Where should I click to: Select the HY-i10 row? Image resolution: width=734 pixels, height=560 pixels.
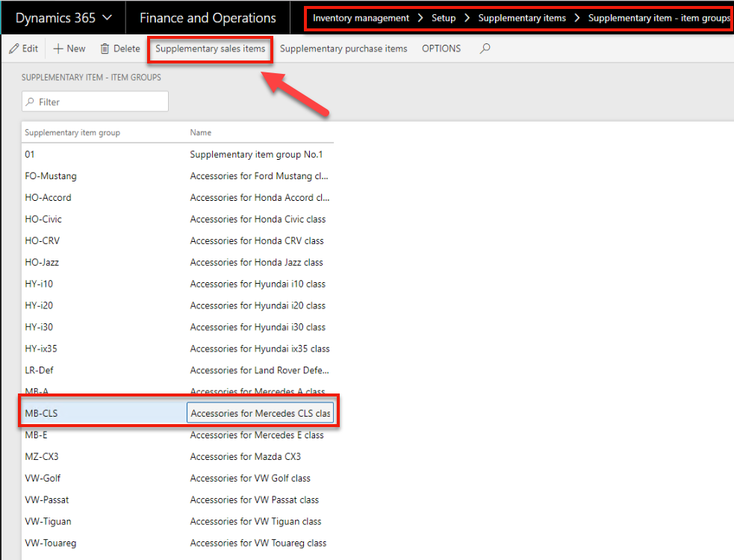178,284
